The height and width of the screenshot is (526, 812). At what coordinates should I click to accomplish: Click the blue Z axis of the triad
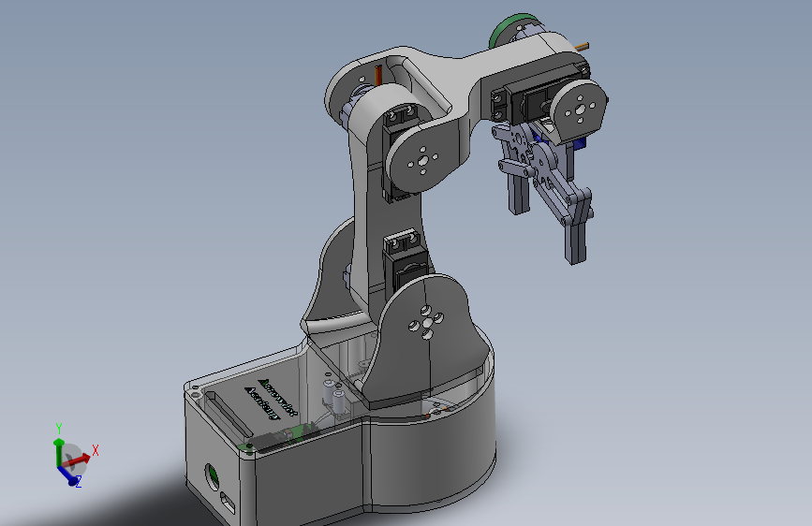(68, 475)
